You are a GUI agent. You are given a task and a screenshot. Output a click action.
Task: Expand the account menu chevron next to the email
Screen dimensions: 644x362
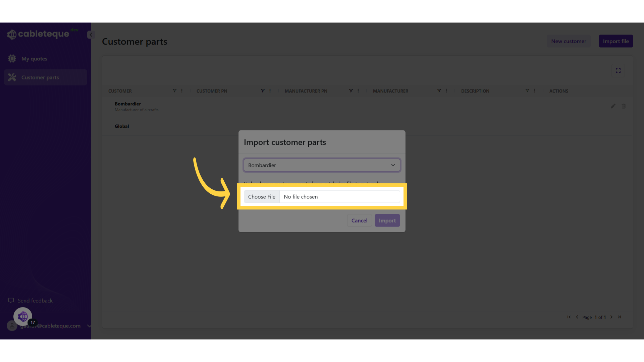[x=89, y=326]
